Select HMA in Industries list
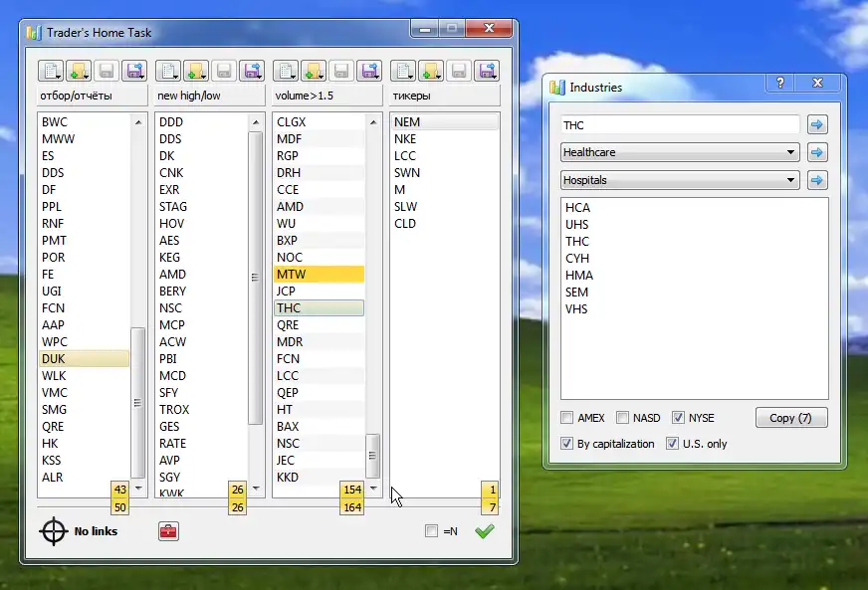Screen dimensions: 868x590 [x=694, y=275]
